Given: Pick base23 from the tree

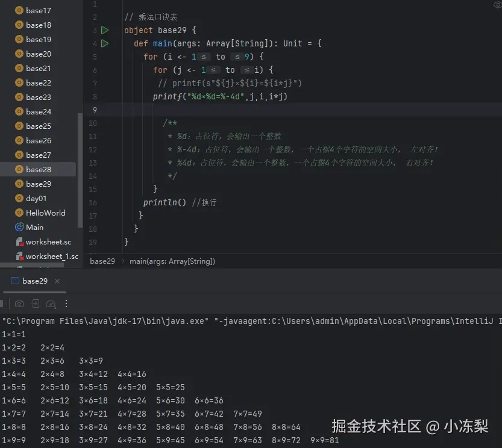Looking at the screenshot, I should pos(39,97).
